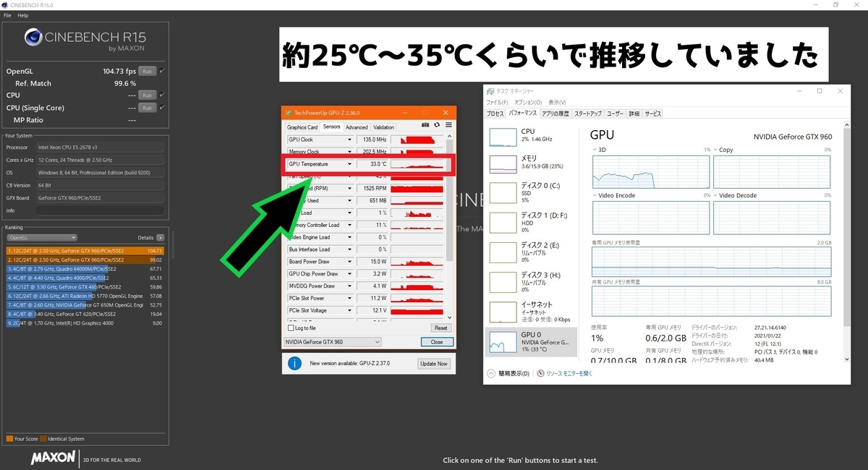Switch to プロセス tab in Task Manager
The height and width of the screenshot is (470, 868).
click(x=495, y=114)
